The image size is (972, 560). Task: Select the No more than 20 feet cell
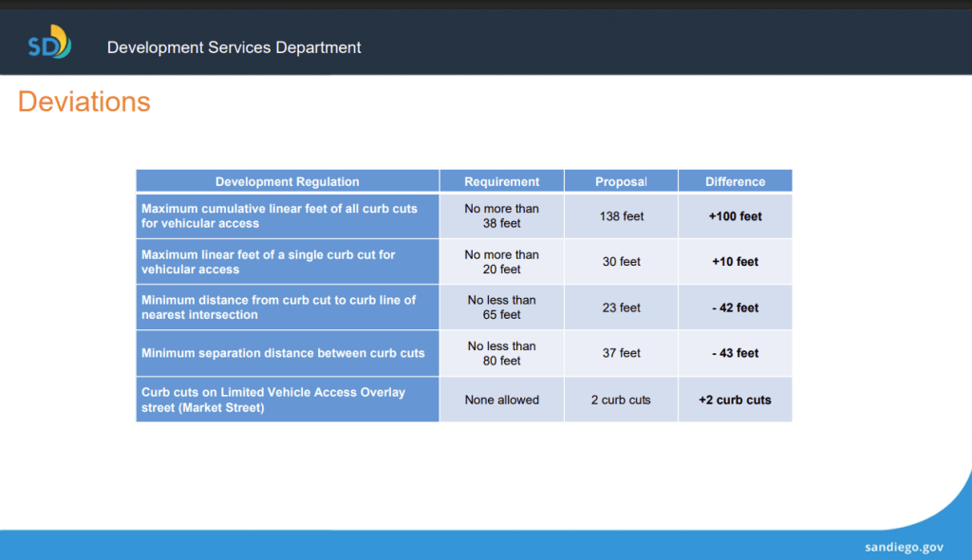pyautogui.click(x=501, y=262)
